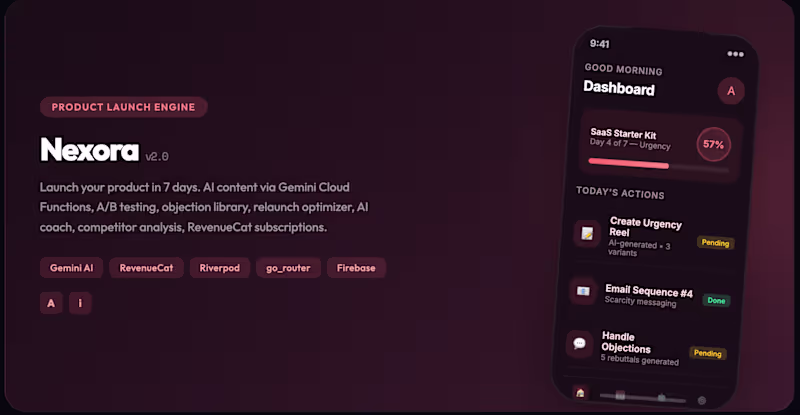Tap the Handle Objections speech bubble icon

tap(579, 343)
